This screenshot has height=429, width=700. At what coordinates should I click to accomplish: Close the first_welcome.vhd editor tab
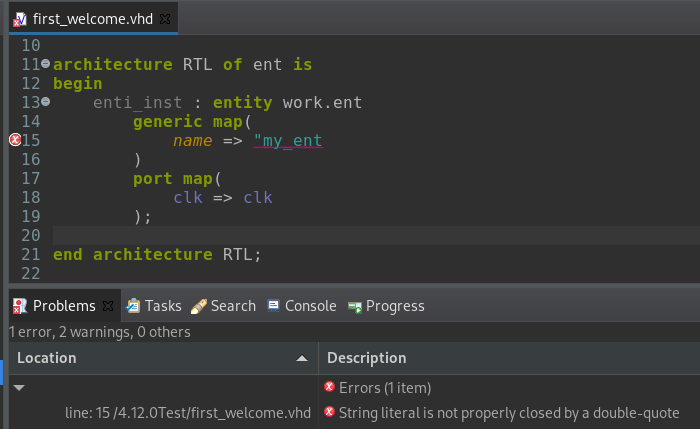(x=165, y=19)
